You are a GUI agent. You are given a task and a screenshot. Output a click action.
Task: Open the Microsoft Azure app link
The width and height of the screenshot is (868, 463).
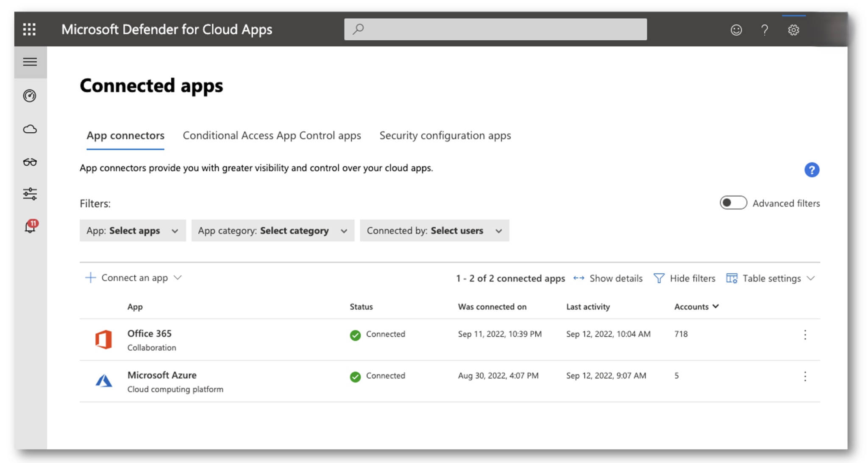(162, 375)
